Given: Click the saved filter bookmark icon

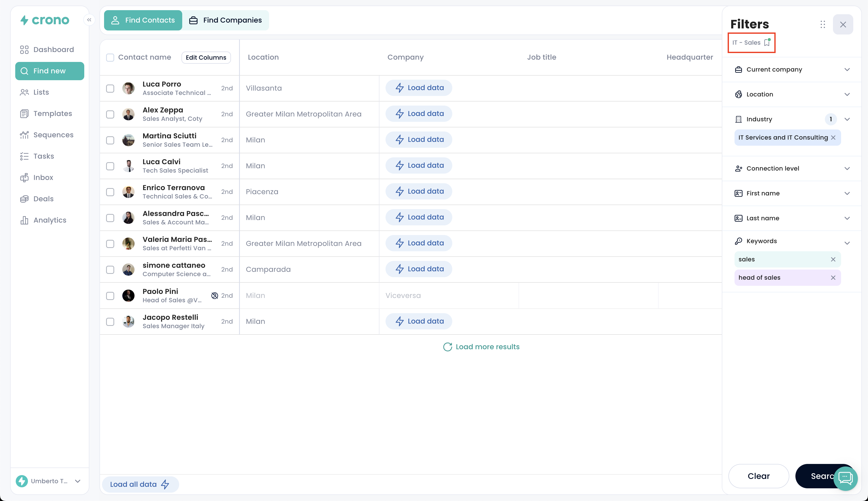Looking at the screenshot, I should pyautogui.click(x=767, y=43).
